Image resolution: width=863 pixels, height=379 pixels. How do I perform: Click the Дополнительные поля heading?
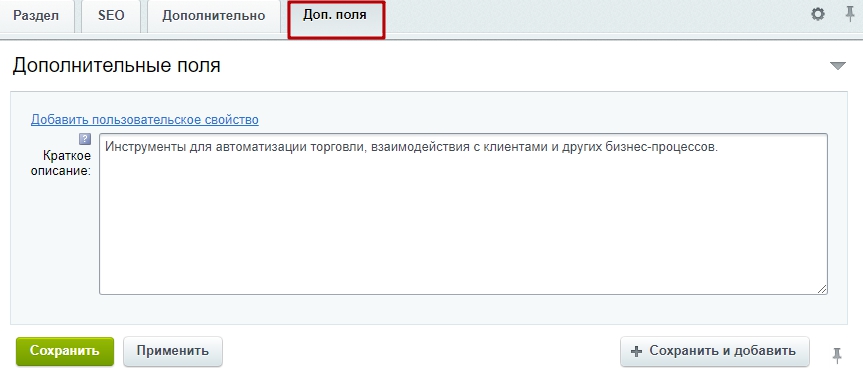point(117,65)
